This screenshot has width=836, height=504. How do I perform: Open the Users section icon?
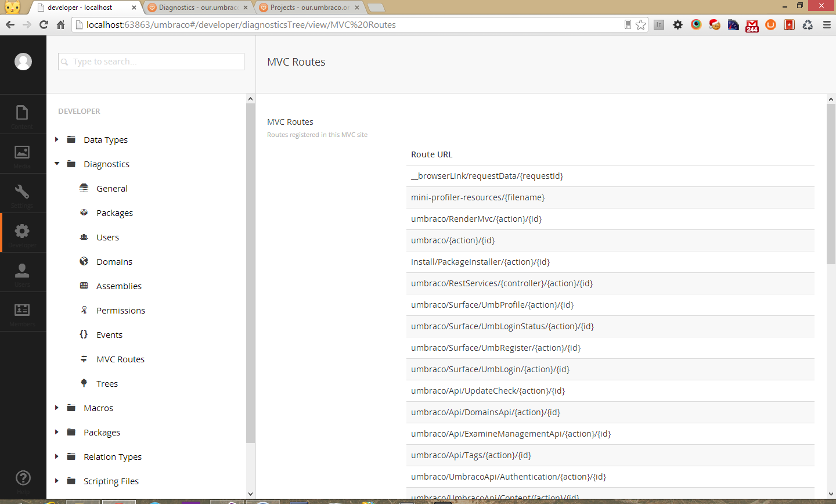(x=22, y=271)
